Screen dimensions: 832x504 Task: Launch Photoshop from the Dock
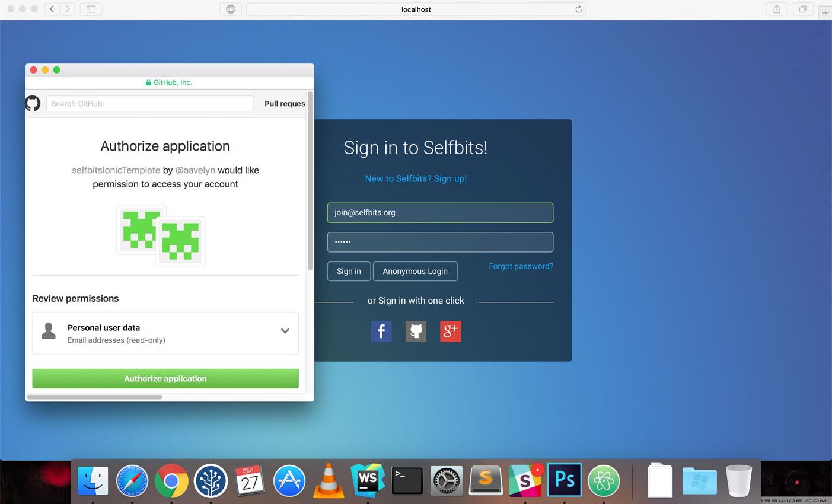click(564, 480)
